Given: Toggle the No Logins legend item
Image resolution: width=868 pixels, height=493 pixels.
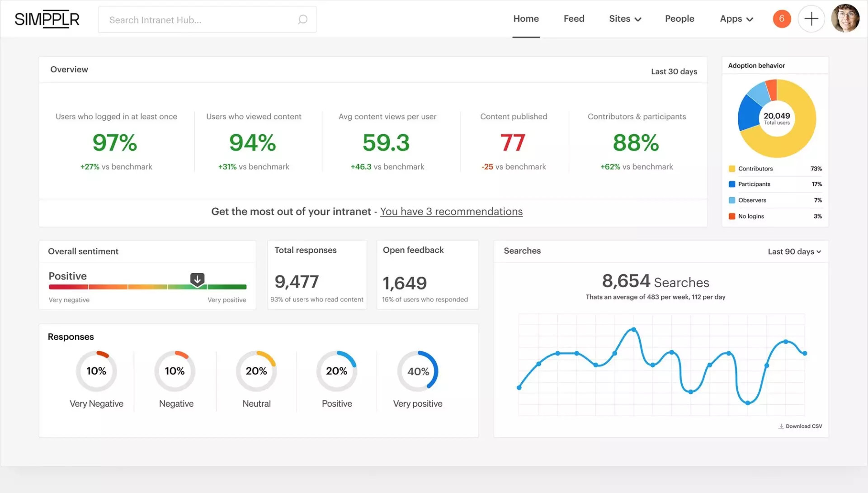Looking at the screenshot, I should (x=750, y=216).
